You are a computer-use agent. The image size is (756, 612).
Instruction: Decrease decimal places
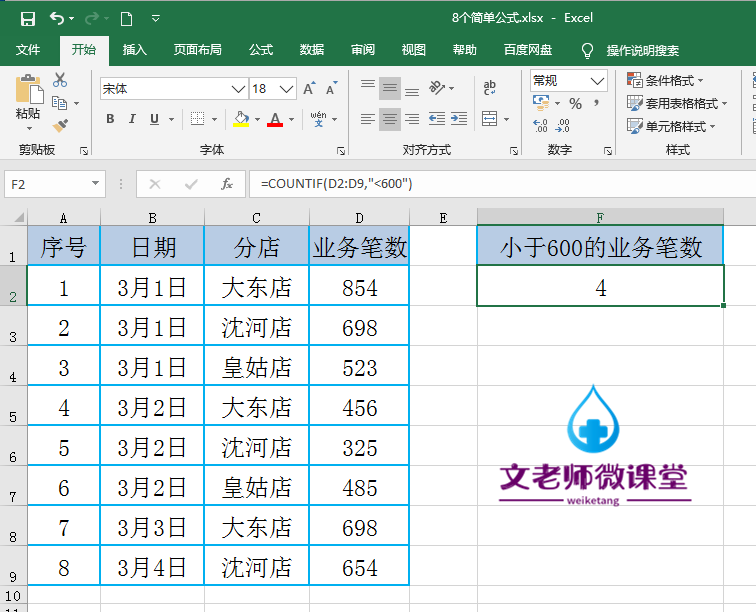[563, 126]
